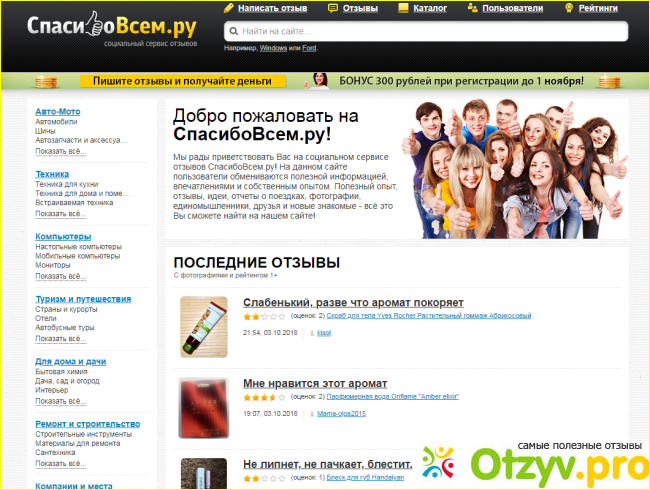The image size is (650, 490).
Task: Expand Показать всё under Туризм и путешествия
Action: (62, 338)
